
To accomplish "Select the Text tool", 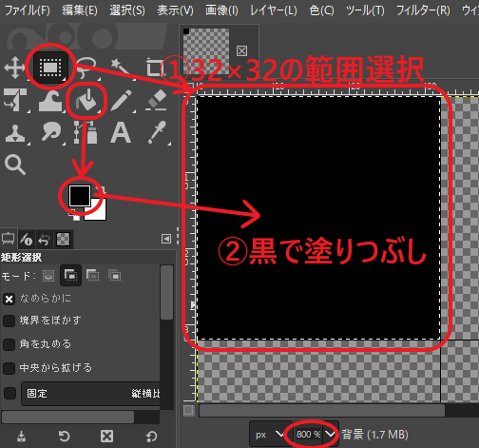I will click(x=121, y=132).
